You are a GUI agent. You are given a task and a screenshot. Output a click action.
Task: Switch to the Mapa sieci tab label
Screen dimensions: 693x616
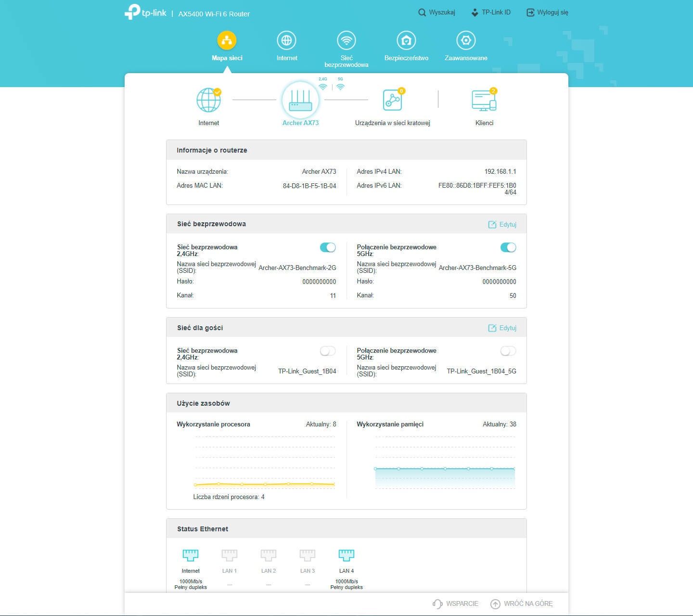(x=227, y=58)
